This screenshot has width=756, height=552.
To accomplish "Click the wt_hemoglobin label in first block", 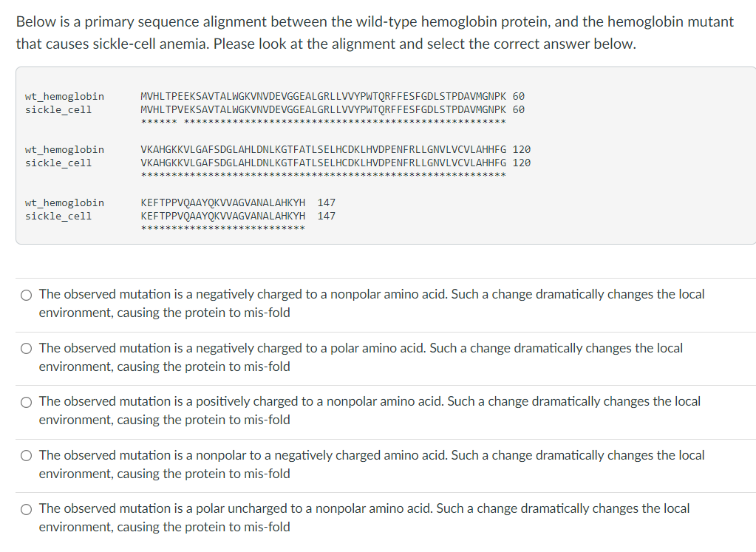I will click(x=64, y=96).
